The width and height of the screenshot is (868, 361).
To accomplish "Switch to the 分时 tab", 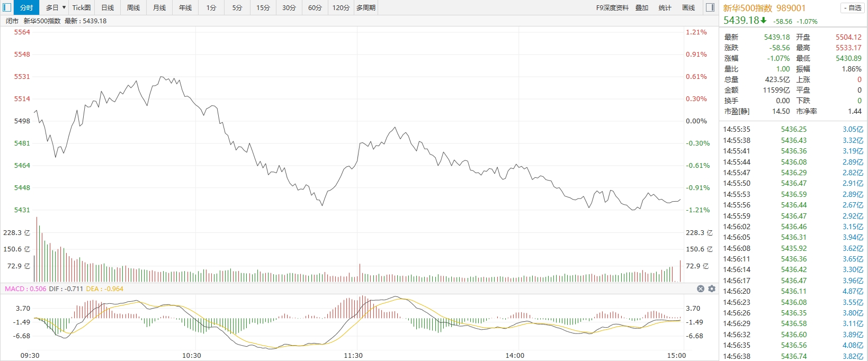I will coord(26,7).
